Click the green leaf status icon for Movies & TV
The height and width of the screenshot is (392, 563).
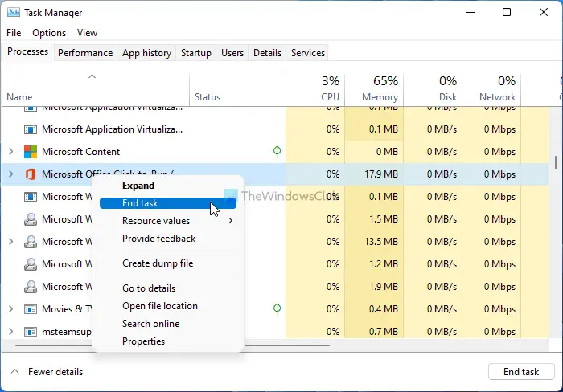coord(277,308)
